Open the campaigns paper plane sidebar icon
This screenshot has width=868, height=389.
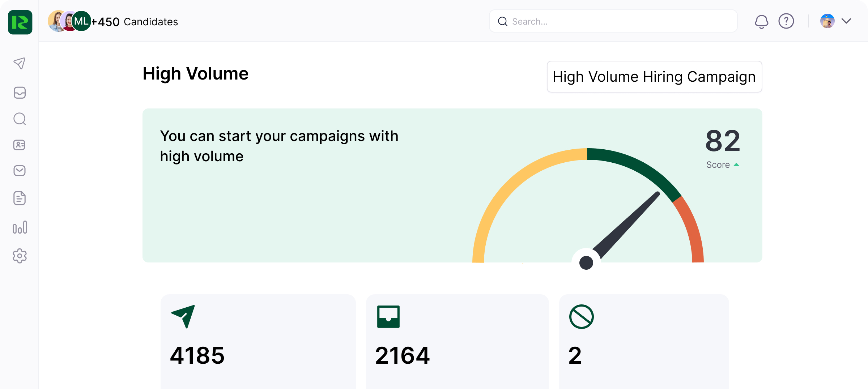click(x=20, y=63)
